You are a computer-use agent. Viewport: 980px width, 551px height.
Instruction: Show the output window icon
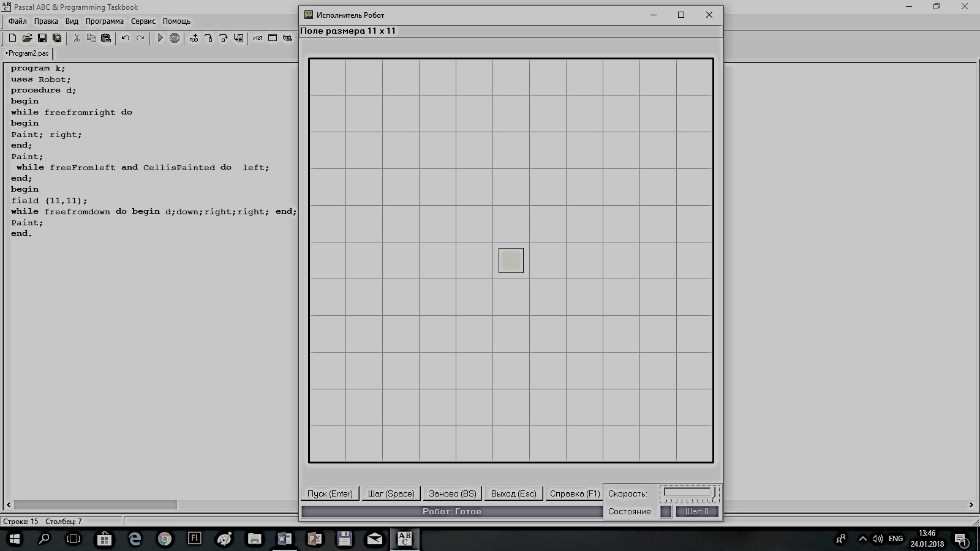tap(273, 38)
